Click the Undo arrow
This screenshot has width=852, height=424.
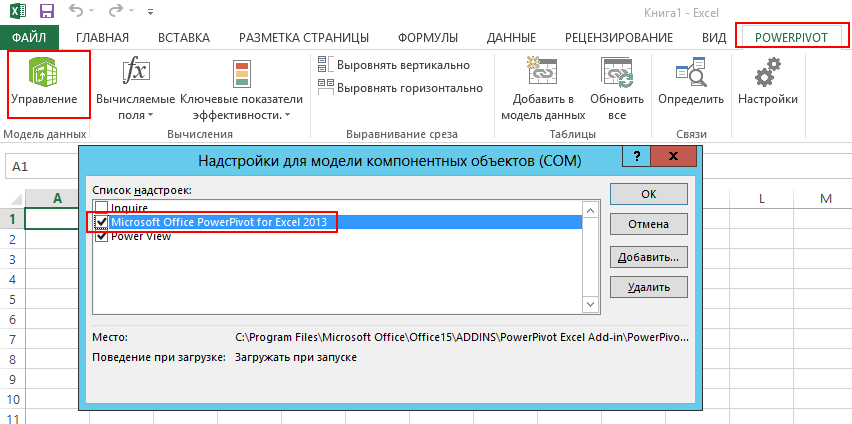76,11
